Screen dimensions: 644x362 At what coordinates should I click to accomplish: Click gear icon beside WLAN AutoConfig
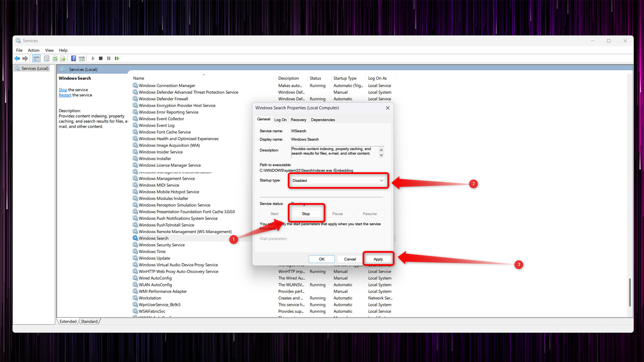pos(135,285)
